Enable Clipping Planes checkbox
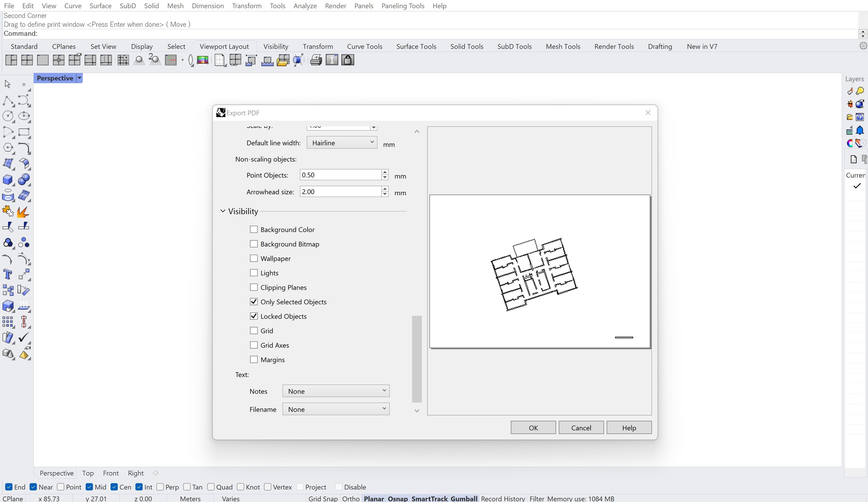868x502 pixels. click(254, 287)
